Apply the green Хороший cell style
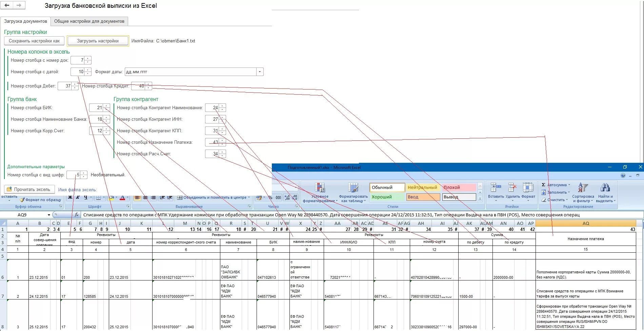The width and height of the screenshot is (644, 331). (x=387, y=197)
